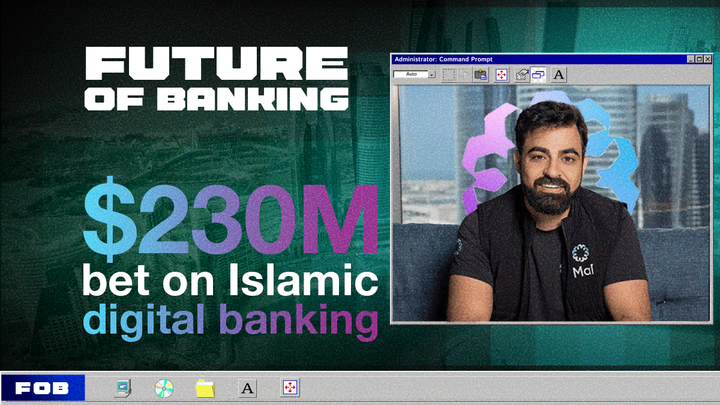This screenshot has height=405, width=720.
Task: Open the yellow folder on the taskbar
Action: tap(205, 388)
